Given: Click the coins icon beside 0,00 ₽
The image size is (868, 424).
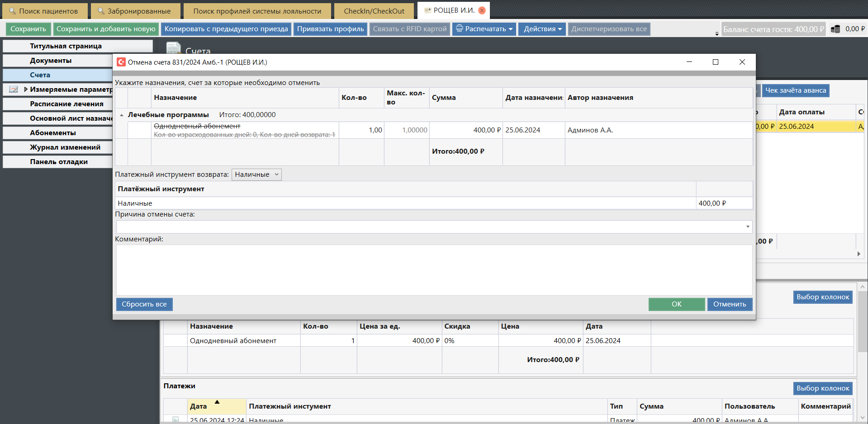Looking at the screenshot, I should [x=835, y=29].
